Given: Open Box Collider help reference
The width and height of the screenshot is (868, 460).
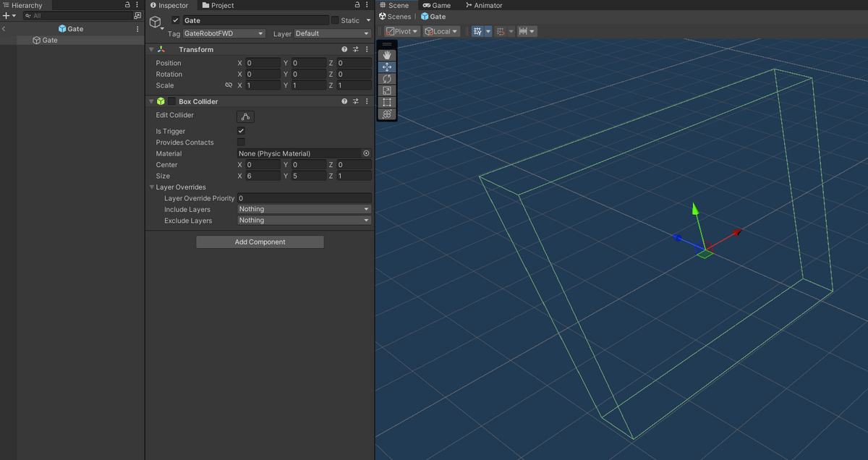Looking at the screenshot, I should tap(345, 101).
